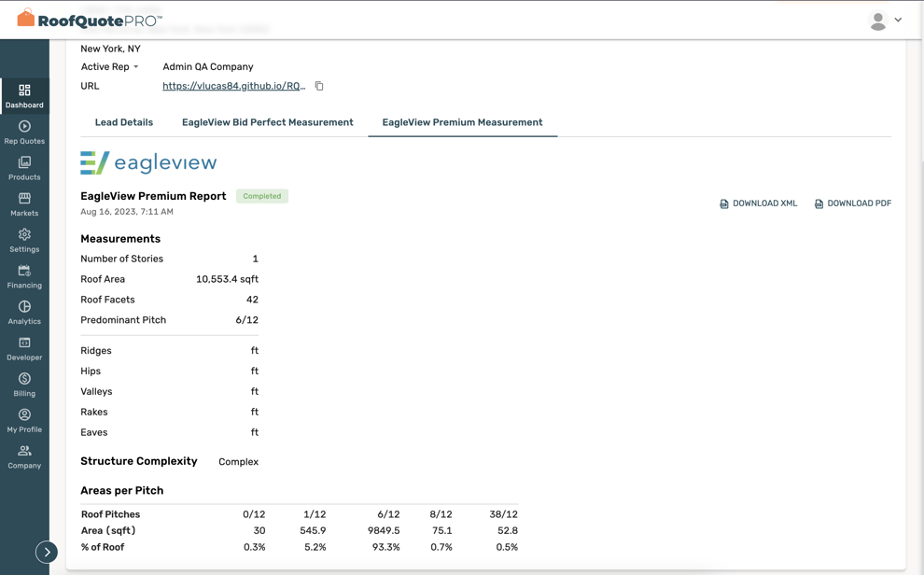Copy the lead URL with the copy icon
The width and height of the screenshot is (924, 575).
coord(319,86)
